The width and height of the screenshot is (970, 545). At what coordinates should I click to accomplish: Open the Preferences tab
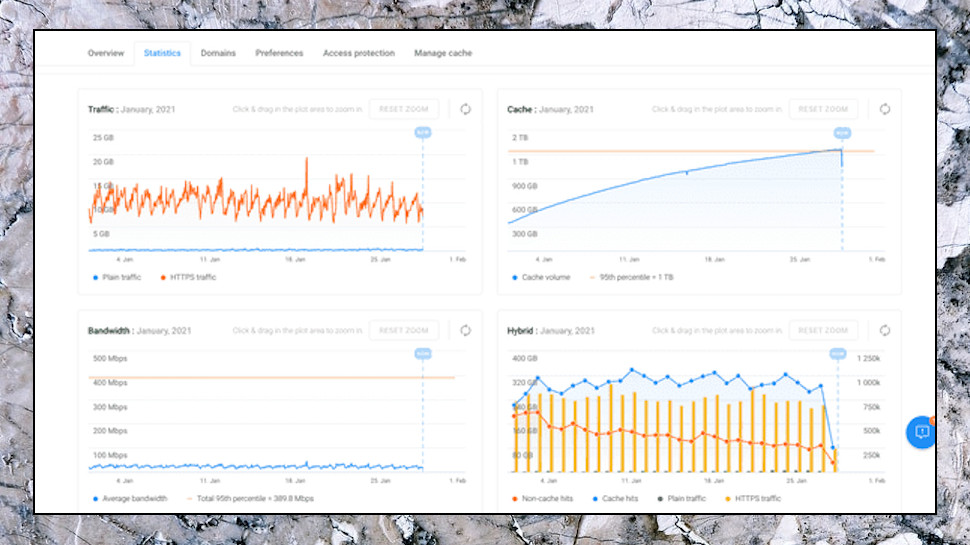tap(279, 53)
